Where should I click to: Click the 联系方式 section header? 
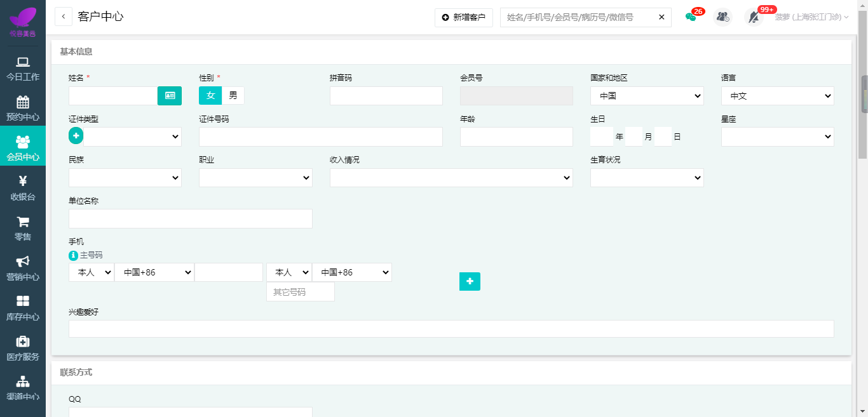[76, 373]
